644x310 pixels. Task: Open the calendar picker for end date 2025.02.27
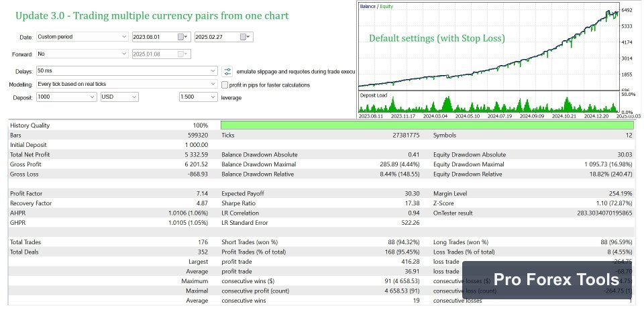tap(245, 37)
